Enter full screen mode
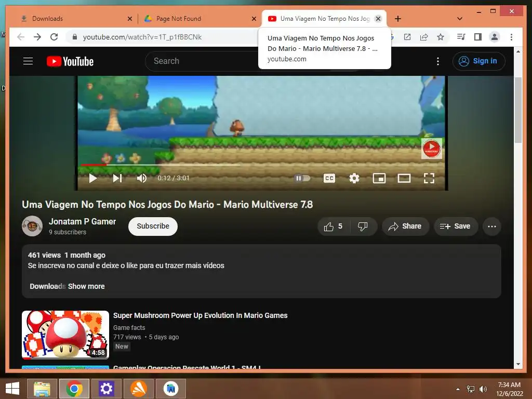This screenshot has height=399, width=532. point(429,178)
